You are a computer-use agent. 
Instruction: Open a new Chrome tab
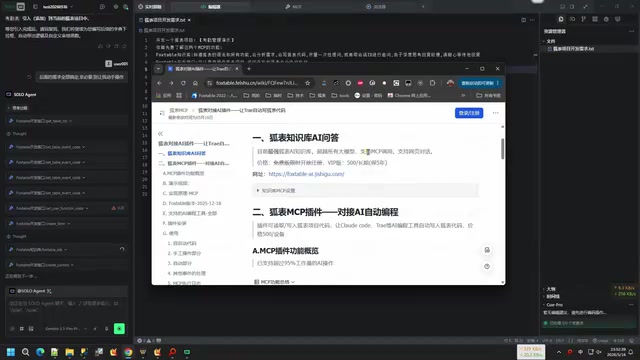pos(249,69)
